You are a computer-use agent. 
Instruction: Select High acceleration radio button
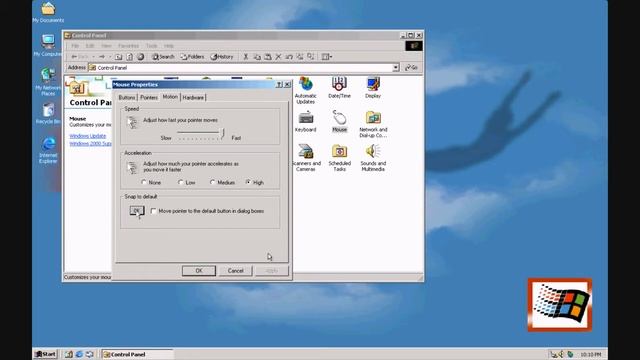[x=248, y=182]
